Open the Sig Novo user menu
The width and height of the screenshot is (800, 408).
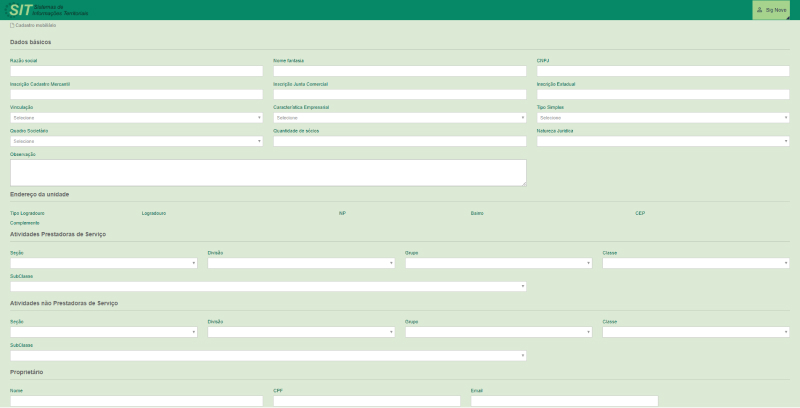774,10
